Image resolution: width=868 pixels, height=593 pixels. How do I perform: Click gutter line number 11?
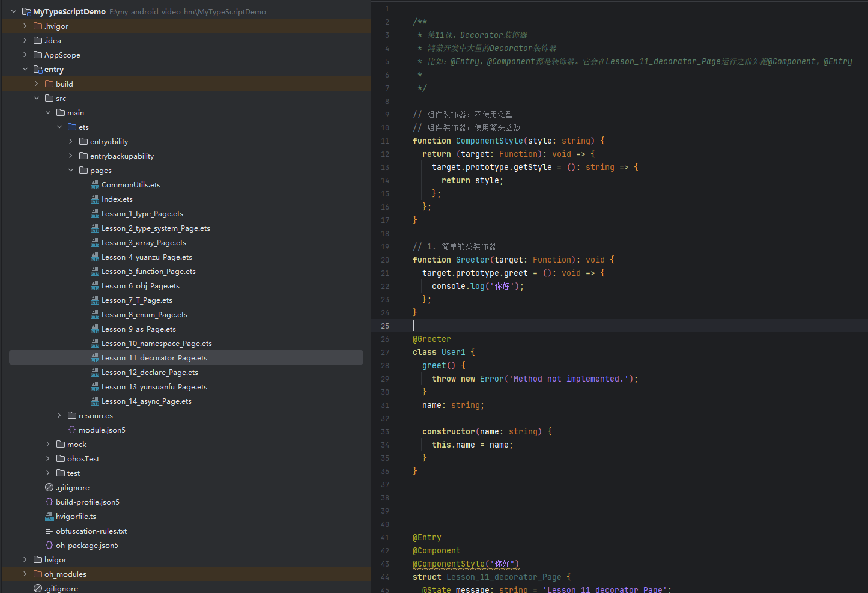385,141
